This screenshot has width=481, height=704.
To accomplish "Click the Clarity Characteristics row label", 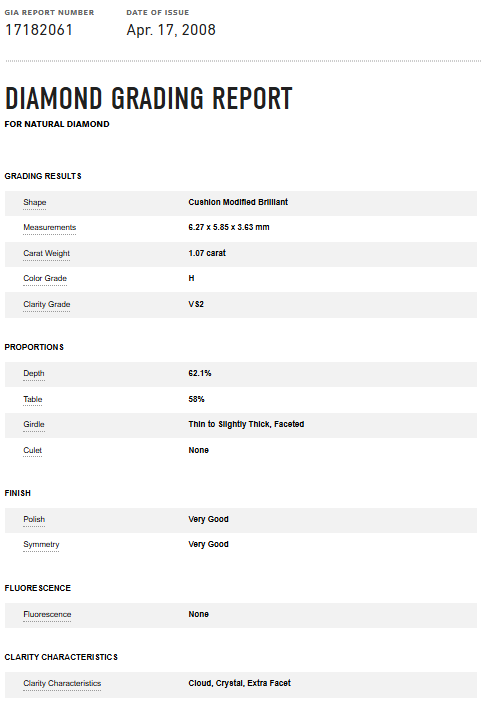I will (x=62, y=683).
